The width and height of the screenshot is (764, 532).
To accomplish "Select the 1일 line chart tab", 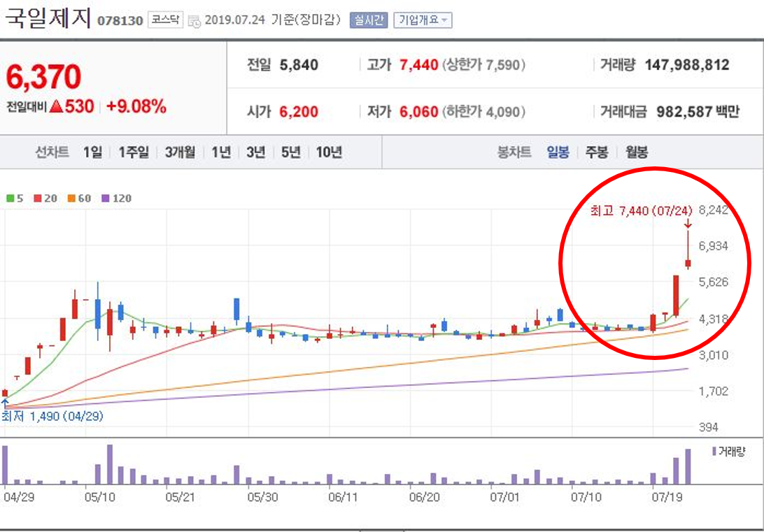I will (92, 152).
